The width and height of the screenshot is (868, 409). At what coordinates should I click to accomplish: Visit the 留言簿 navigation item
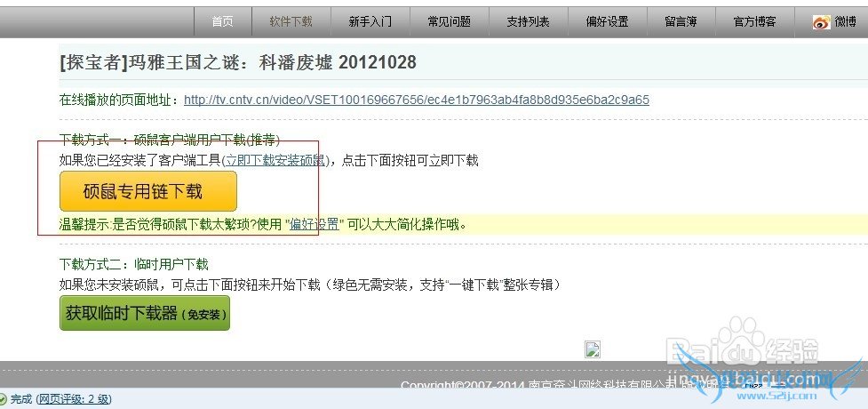pyautogui.click(x=681, y=21)
